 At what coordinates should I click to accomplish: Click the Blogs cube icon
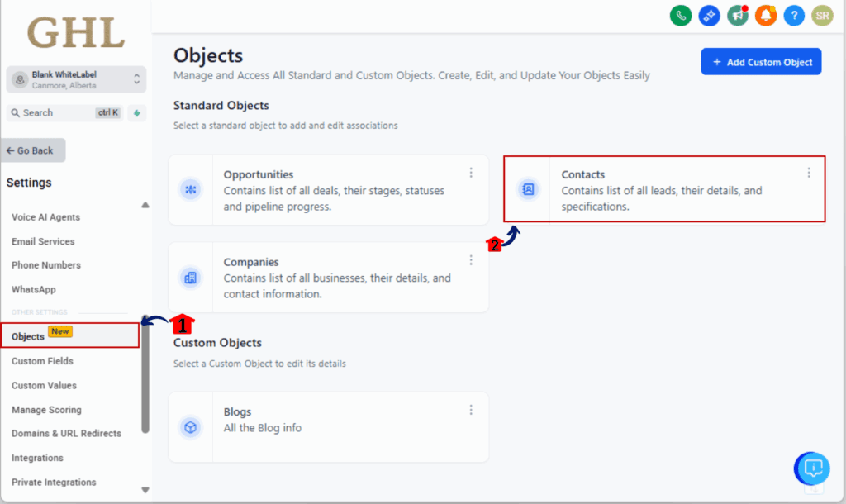click(x=191, y=427)
